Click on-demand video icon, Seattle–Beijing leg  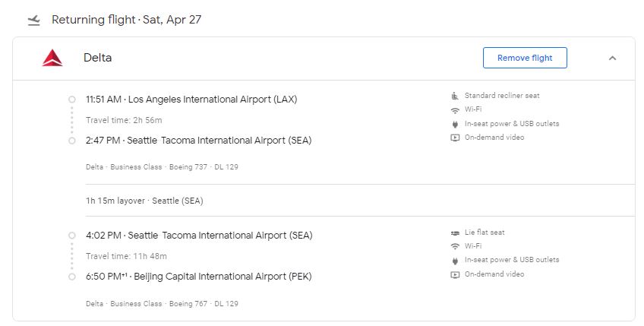click(455, 274)
